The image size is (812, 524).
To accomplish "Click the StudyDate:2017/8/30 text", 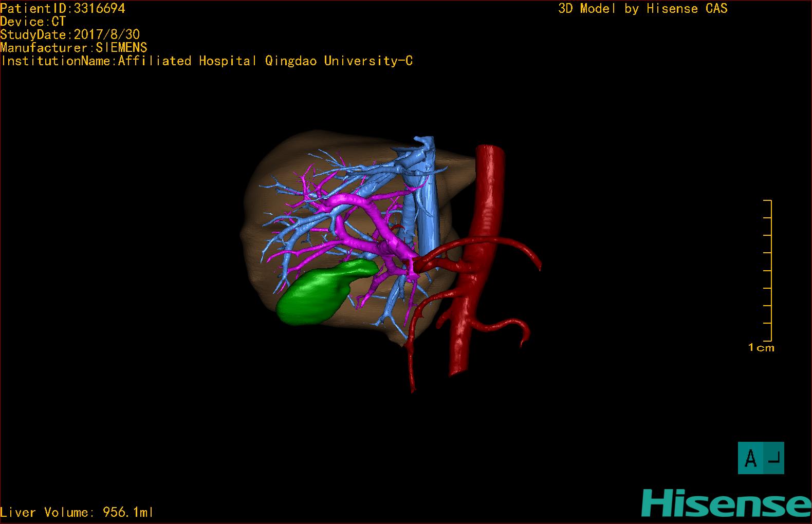I will coord(70,34).
